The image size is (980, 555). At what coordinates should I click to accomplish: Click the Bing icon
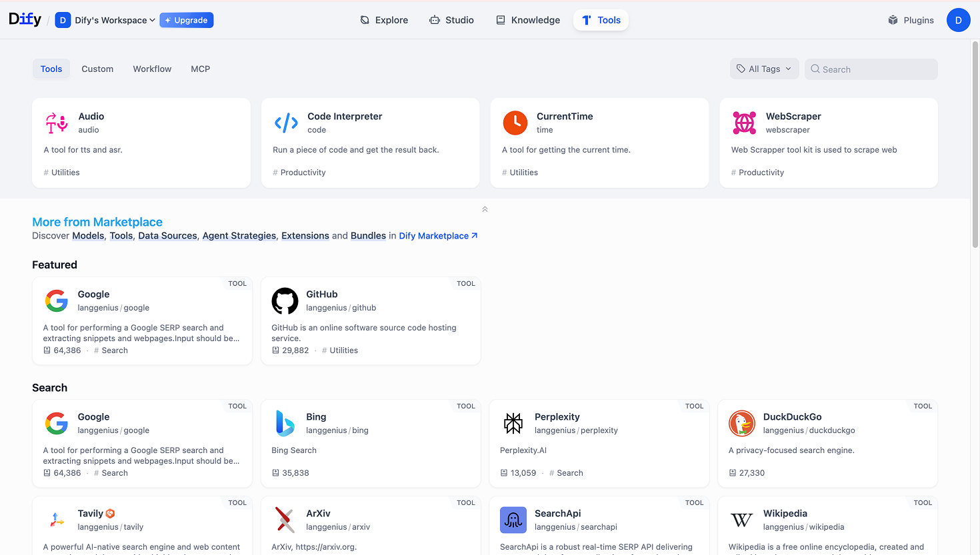point(285,424)
